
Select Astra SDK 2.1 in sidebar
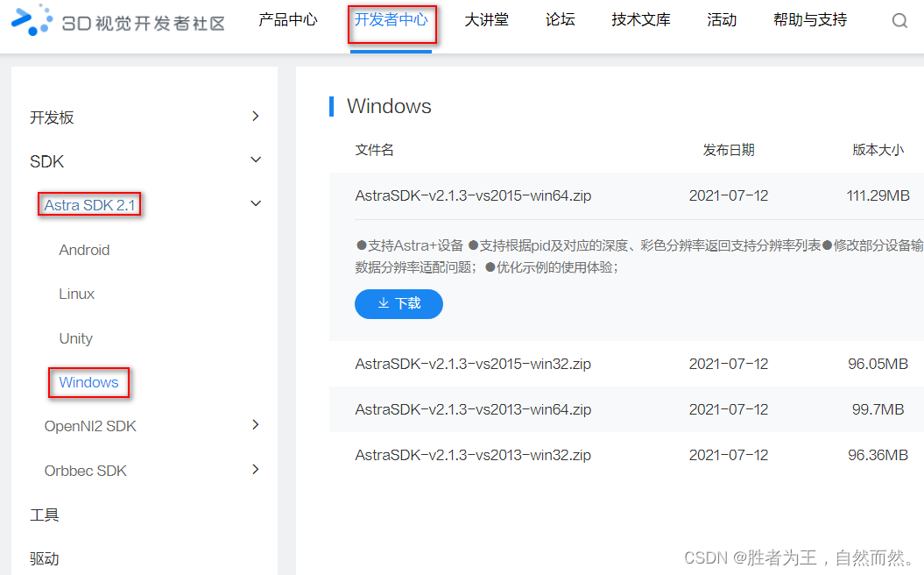(x=89, y=205)
